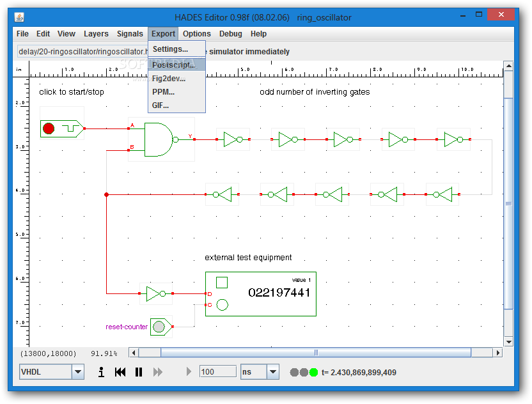The height and width of the screenshot is (404, 532).
Task: Choose Settings... in Export menu
Action: [x=176, y=49]
